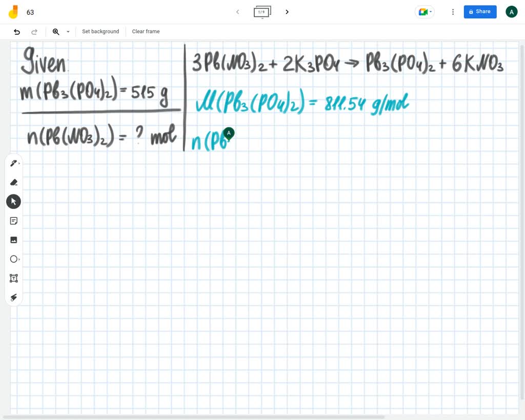Open the frame bar showing 1/9
Image resolution: width=525 pixels, height=420 pixels.
(262, 12)
